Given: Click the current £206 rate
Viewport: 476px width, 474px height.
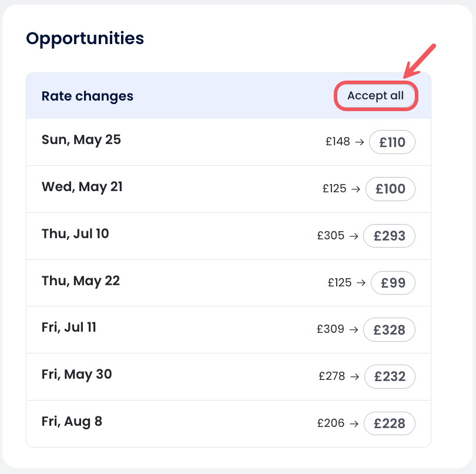Looking at the screenshot, I should tap(332, 424).
